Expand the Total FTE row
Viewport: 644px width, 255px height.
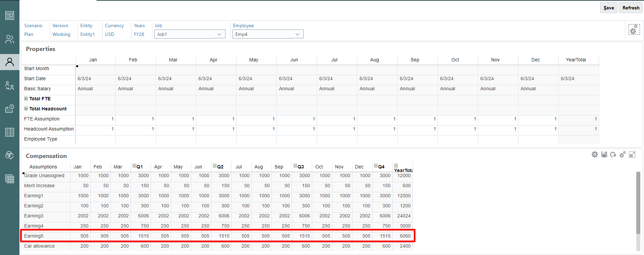[26, 99]
